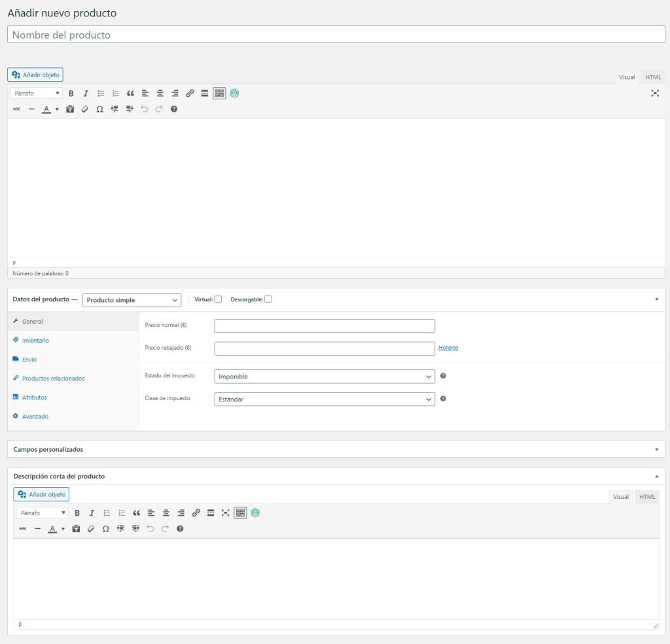670x644 pixels.
Task: Undo in main description editor
Action: click(x=144, y=109)
